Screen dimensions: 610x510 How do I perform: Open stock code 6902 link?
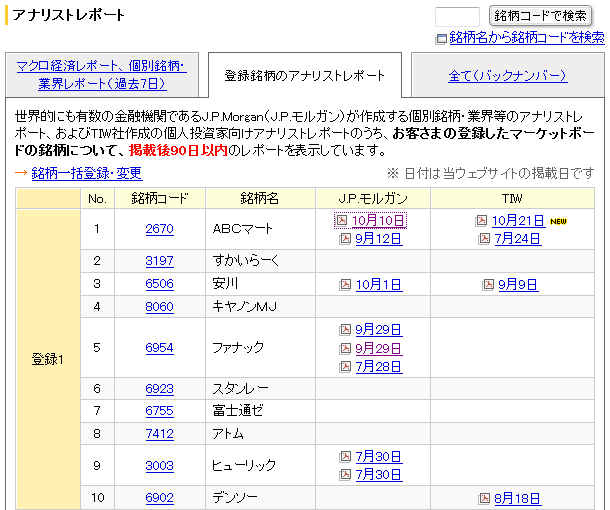[x=160, y=497]
